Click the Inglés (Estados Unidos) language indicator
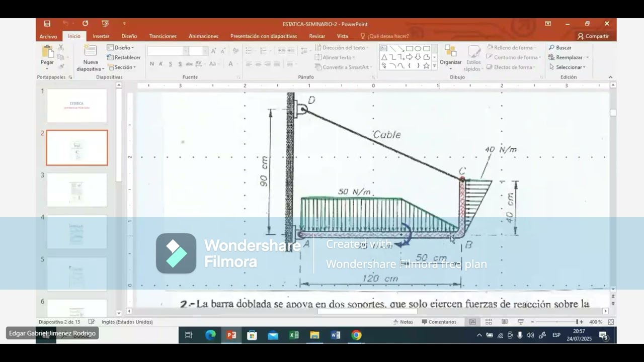Screen dimensions: 644x362 [x=127, y=322]
